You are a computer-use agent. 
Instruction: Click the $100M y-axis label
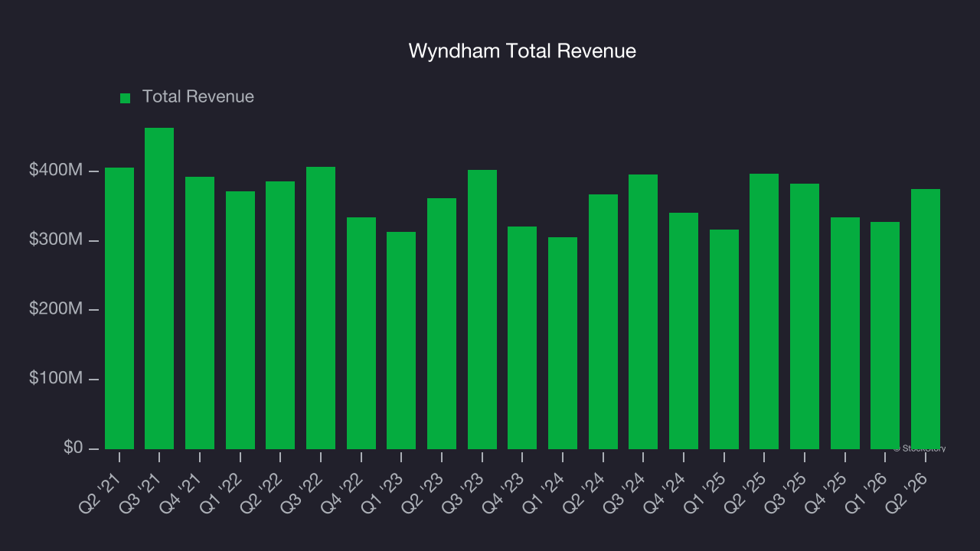coord(56,380)
